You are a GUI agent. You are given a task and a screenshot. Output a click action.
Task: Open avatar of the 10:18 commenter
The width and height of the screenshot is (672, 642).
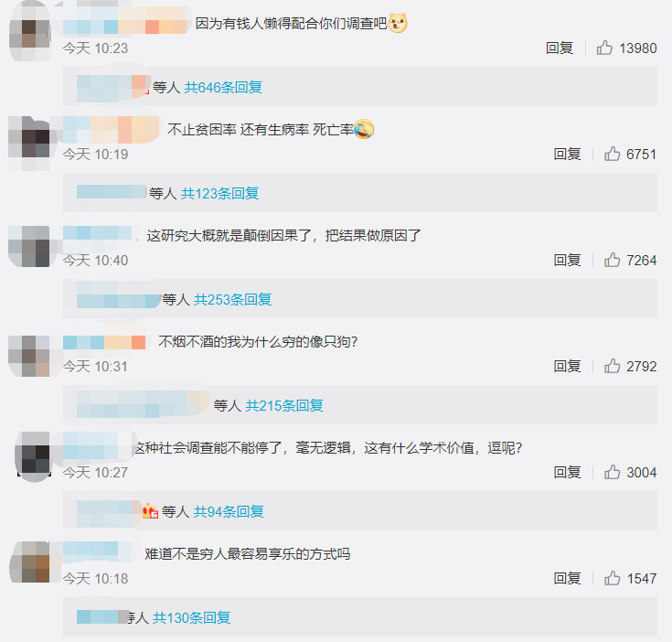click(29, 562)
